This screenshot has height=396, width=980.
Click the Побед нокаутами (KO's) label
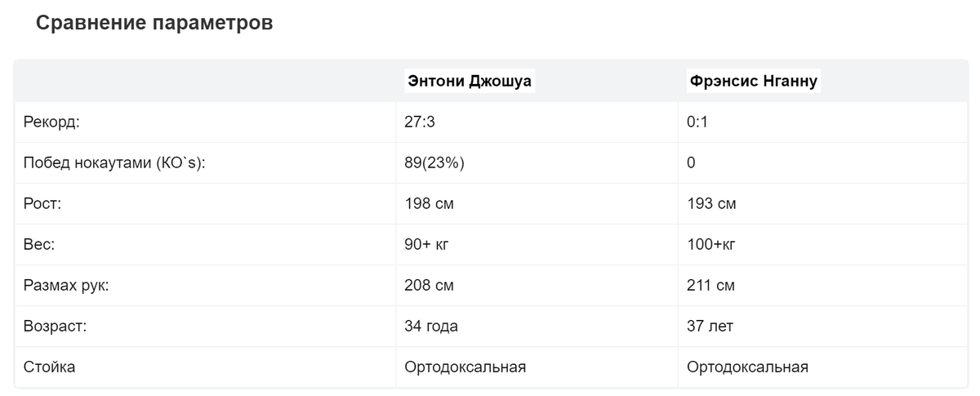coord(114,163)
